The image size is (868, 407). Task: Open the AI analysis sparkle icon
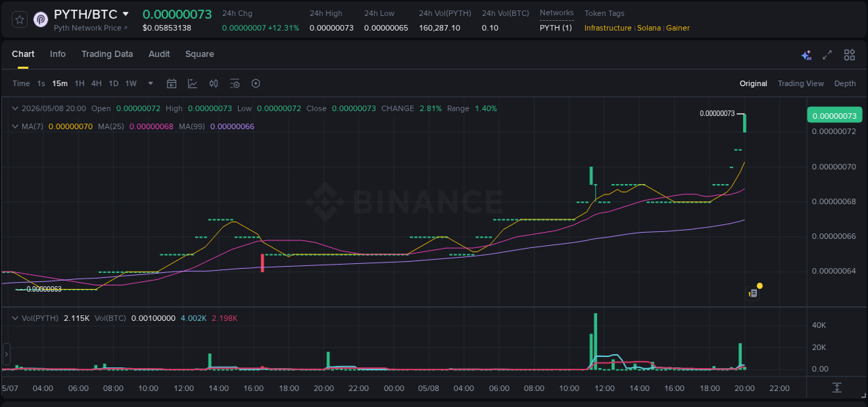[x=806, y=55]
